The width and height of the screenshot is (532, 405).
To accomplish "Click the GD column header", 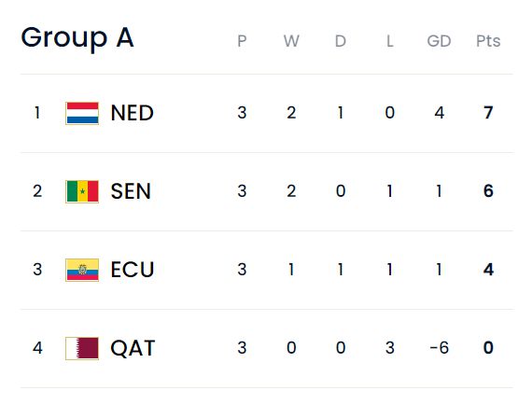I will (439, 41).
